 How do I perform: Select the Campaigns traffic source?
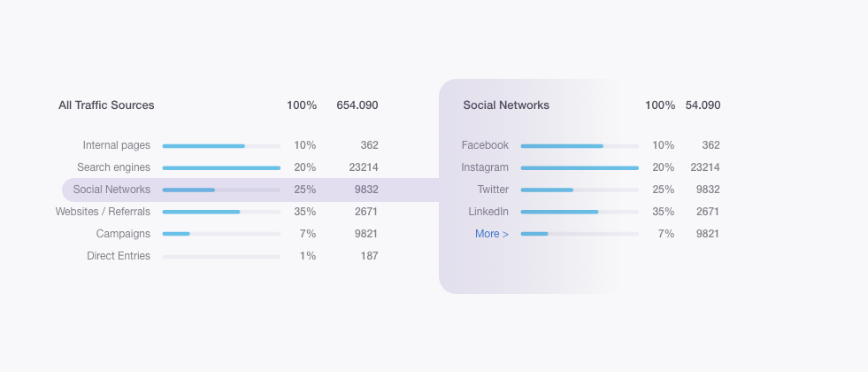click(123, 234)
